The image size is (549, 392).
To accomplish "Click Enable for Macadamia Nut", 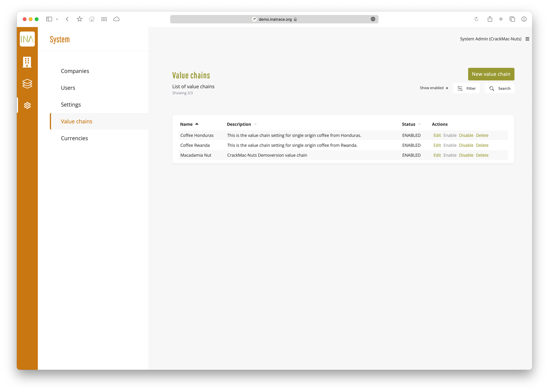I will point(450,155).
